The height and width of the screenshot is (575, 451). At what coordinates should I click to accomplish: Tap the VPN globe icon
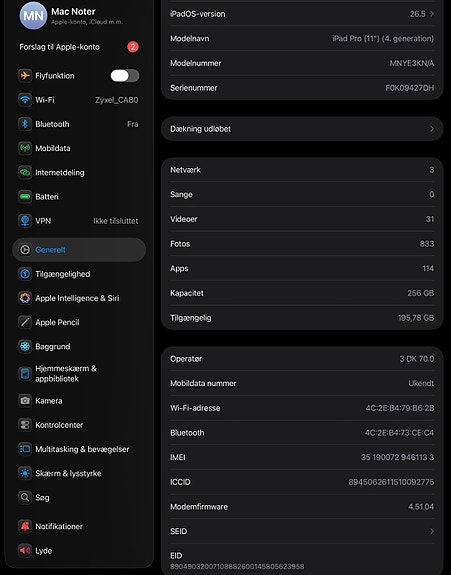pyautogui.click(x=25, y=221)
